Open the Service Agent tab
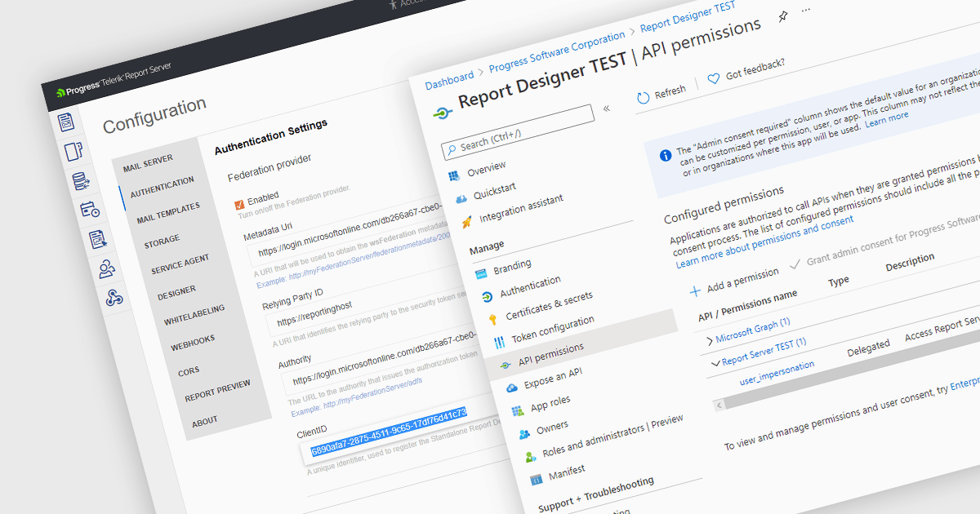 (x=180, y=264)
